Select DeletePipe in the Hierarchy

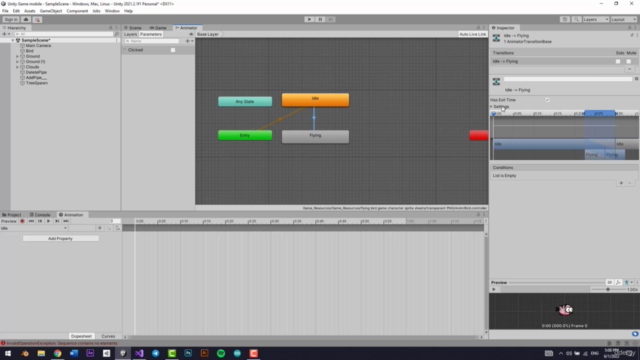(36, 72)
